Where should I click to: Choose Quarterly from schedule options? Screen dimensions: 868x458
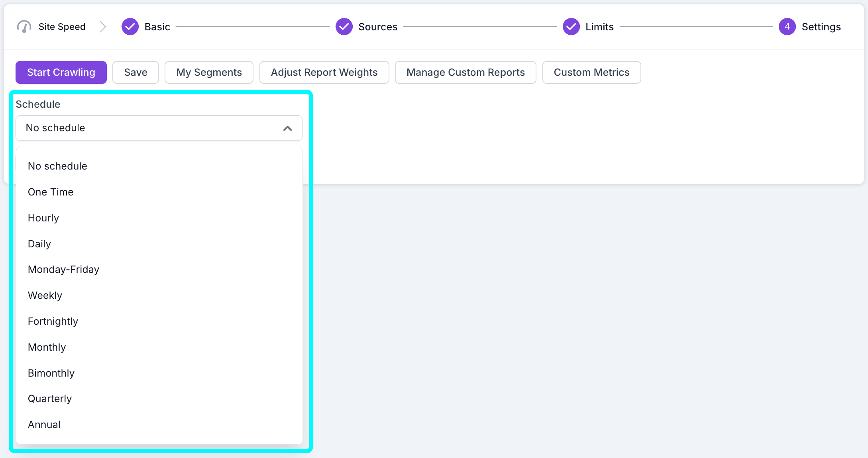click(49, 399)
